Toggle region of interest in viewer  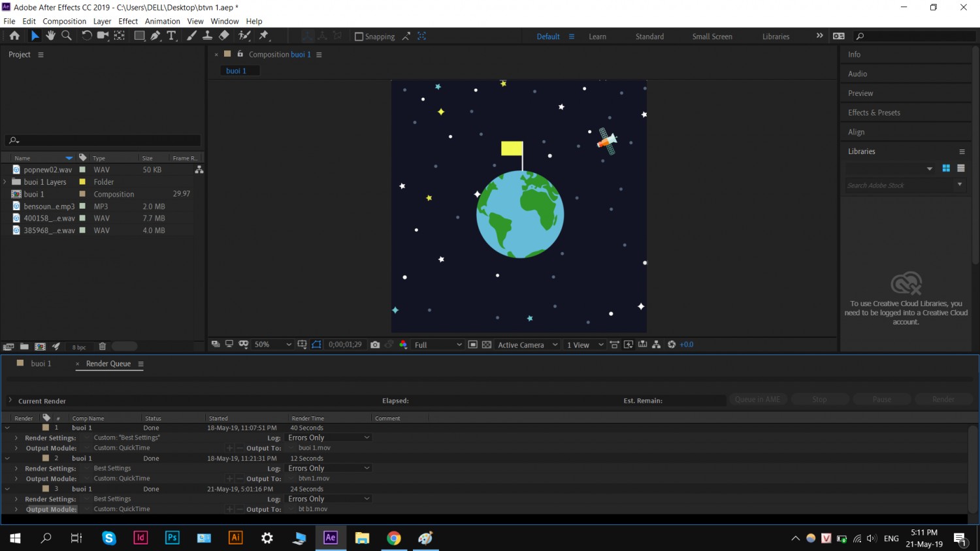click(472, 345)
